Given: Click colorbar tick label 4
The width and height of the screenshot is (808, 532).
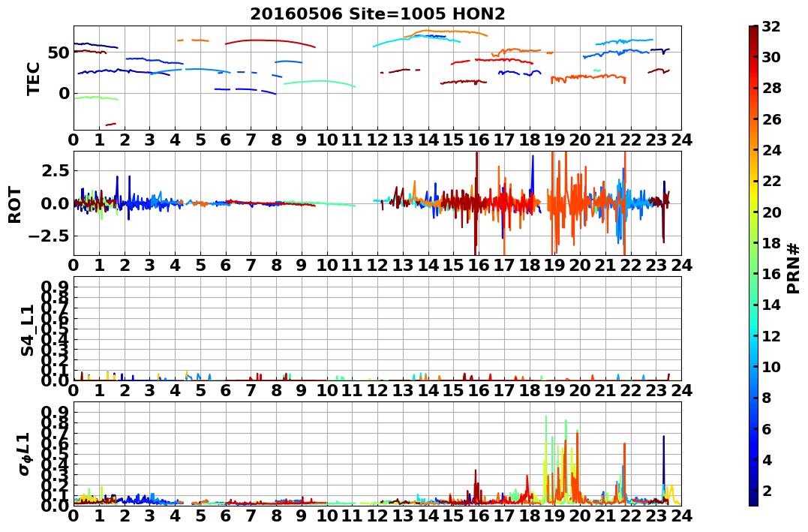Looking at the screenshot, I should click(767, 459).
